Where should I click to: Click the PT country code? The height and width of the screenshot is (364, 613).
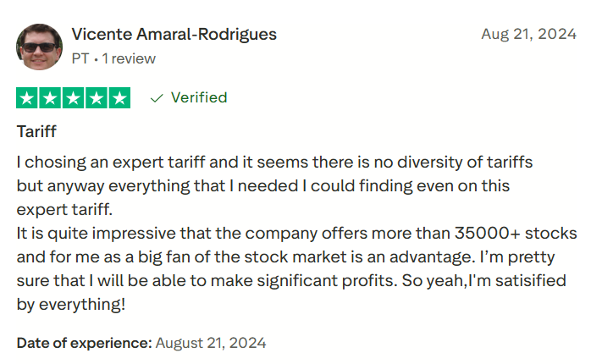tap(80, 59)
